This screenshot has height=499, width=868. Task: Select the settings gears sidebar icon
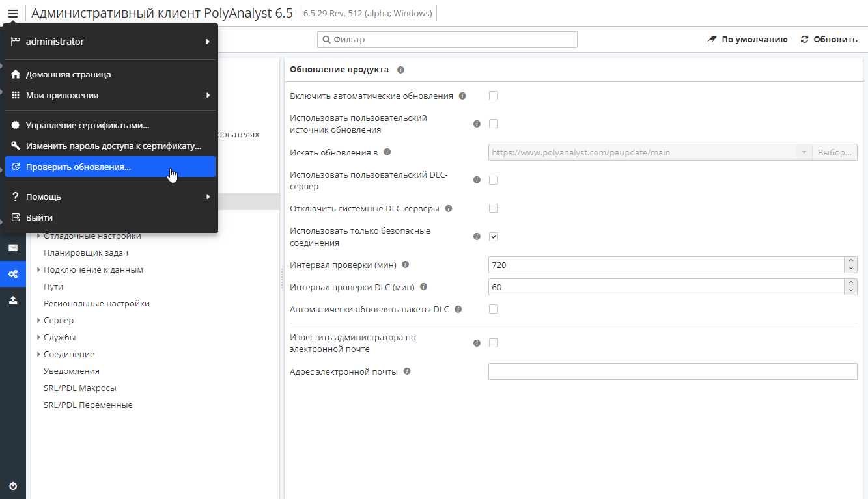coord(13,274)
